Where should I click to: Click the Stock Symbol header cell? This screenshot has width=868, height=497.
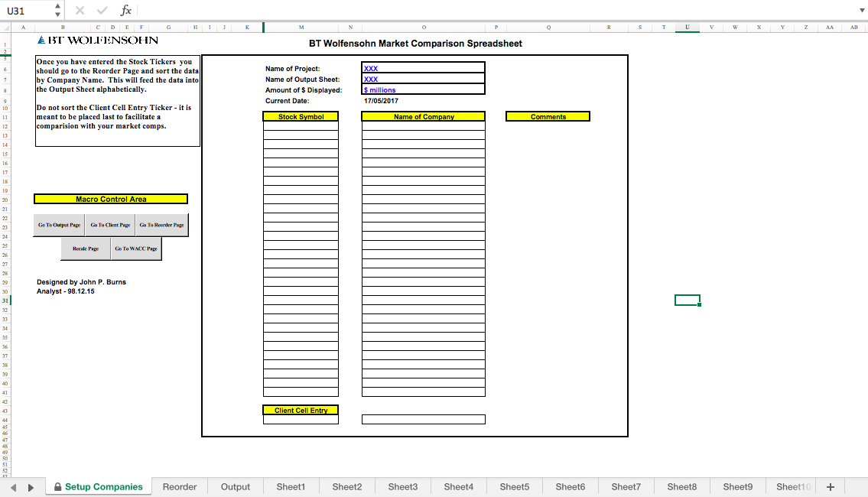click(x=301, y=117)
